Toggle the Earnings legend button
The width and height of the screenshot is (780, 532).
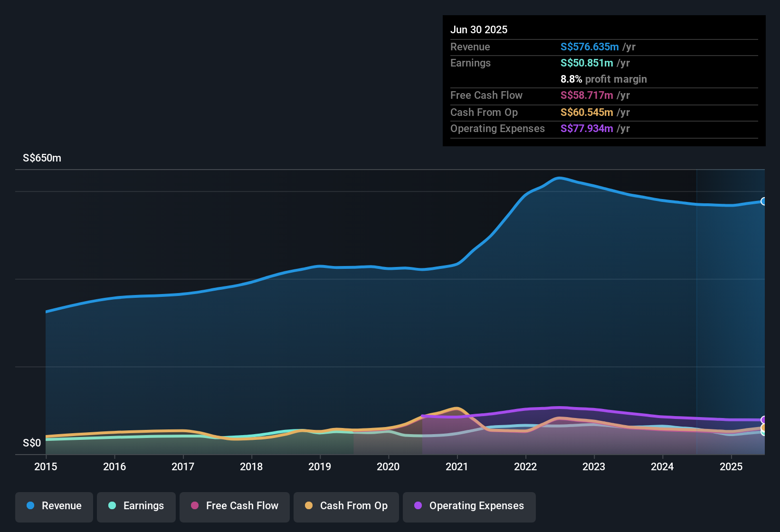click(136, 507)
